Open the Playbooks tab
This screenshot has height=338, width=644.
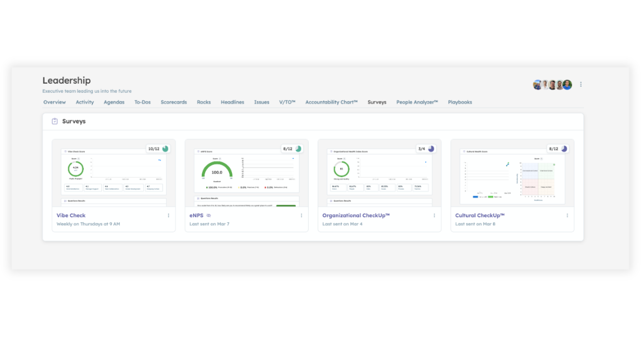[x=460, y=102]
